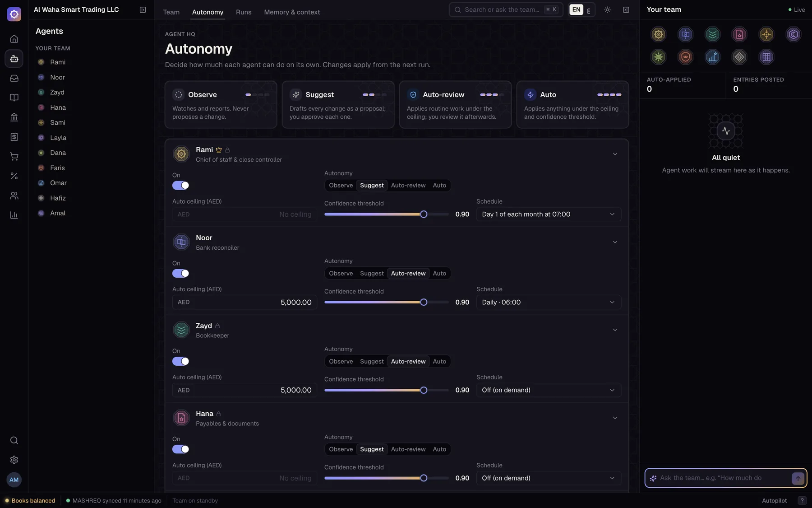Screen dimensions: 812x508
Task: Adjust Zayd's confidence threshold slider handle
Action: tap(424, 390)
